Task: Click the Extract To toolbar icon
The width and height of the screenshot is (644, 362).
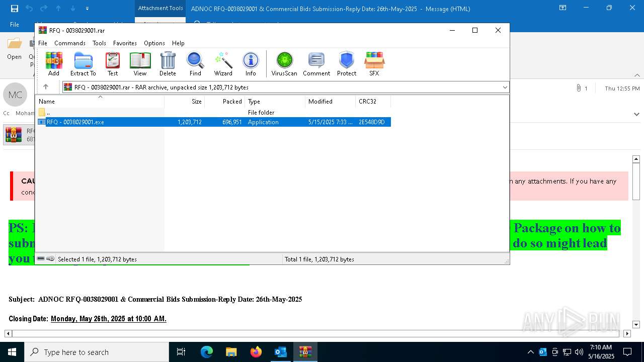Action: (83, 64)
